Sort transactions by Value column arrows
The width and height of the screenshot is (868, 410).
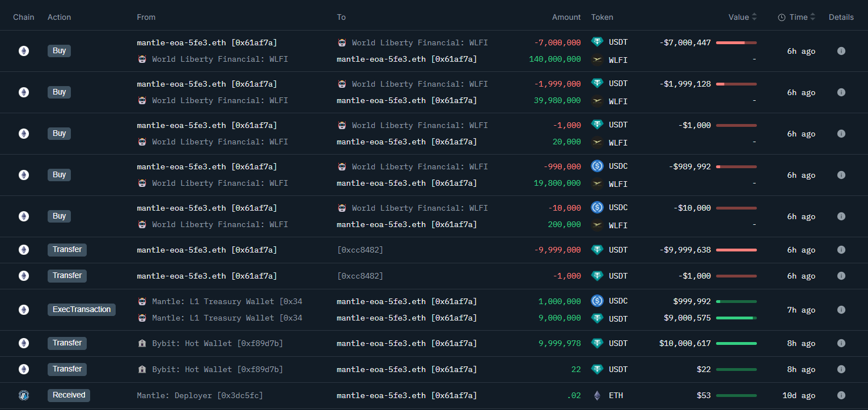(x=754, y=18)
